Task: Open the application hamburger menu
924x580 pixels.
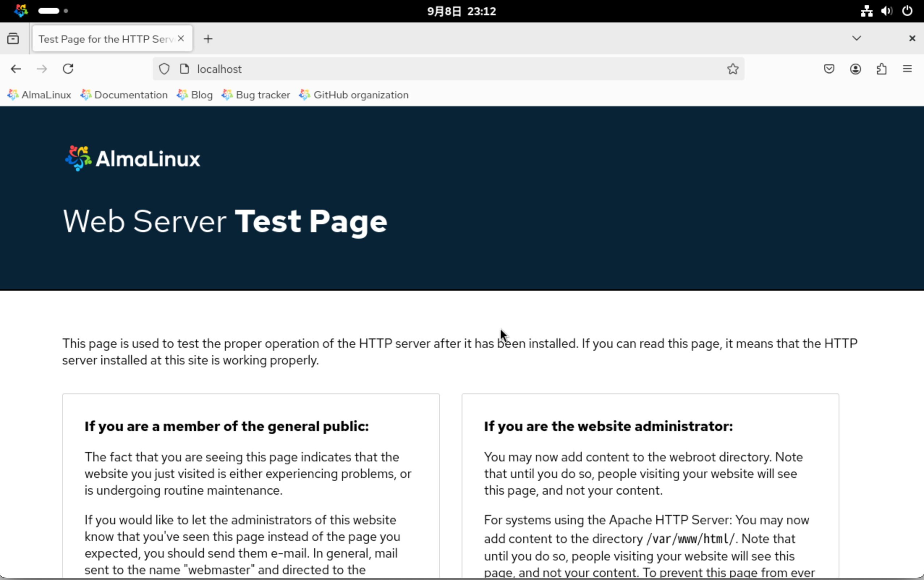Action: [907, 69]
